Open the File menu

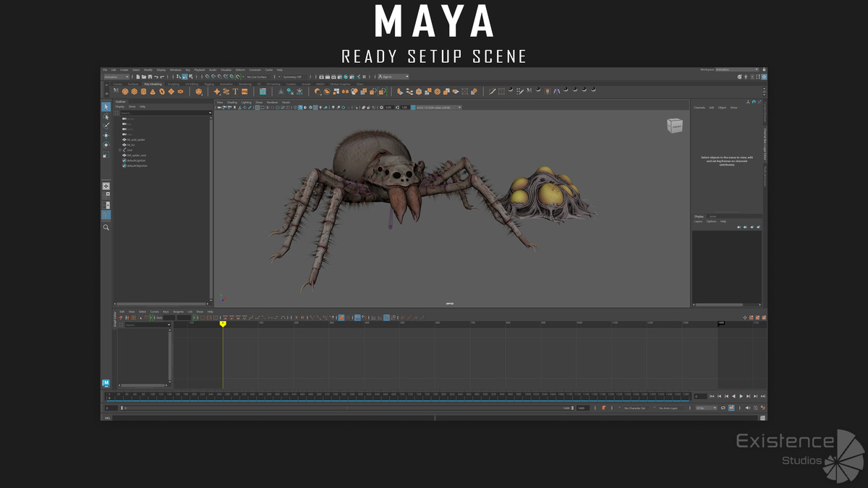tap(104, 69)
